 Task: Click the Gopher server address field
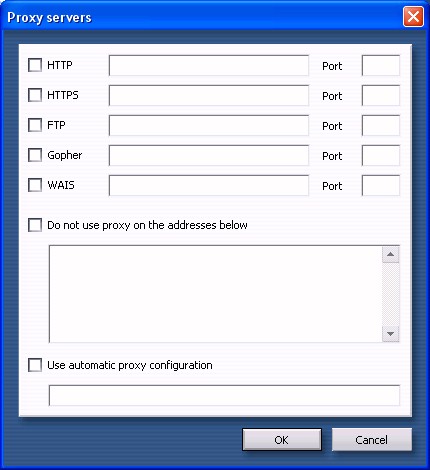pos(209,155)
